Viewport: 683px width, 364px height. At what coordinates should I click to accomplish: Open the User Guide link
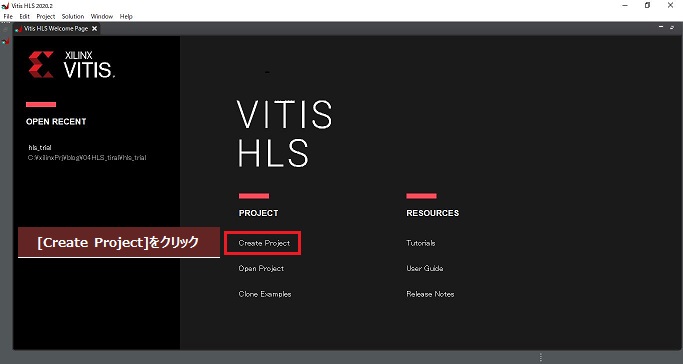tap(425, 268)
